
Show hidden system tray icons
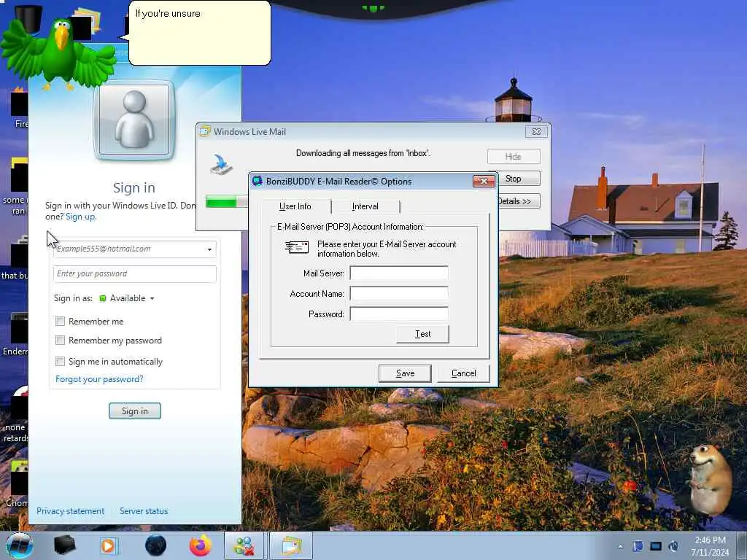tap(620, 546)
